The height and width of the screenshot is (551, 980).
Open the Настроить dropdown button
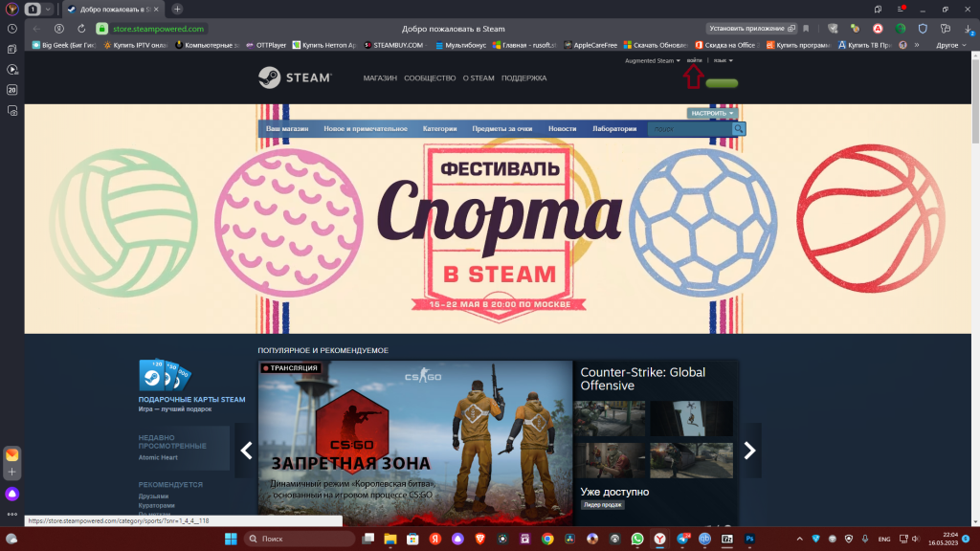[x=713, y=113]
